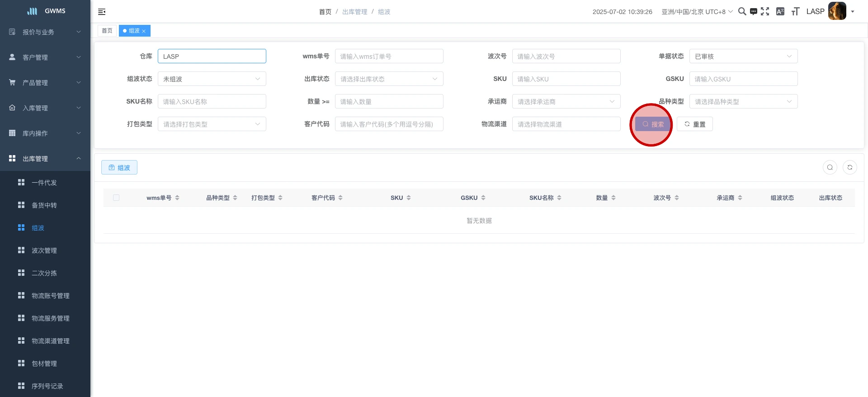The image size is (868, 397).
Task: Click the search magnifier icon in top bar
Action: pyautogui.click(x=742, y=11)
